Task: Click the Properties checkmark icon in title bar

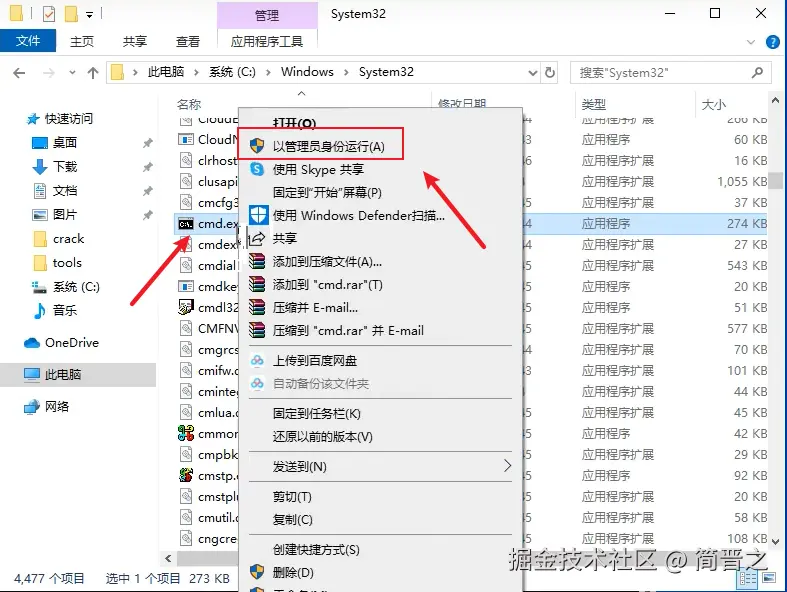Action: [49, 14]
